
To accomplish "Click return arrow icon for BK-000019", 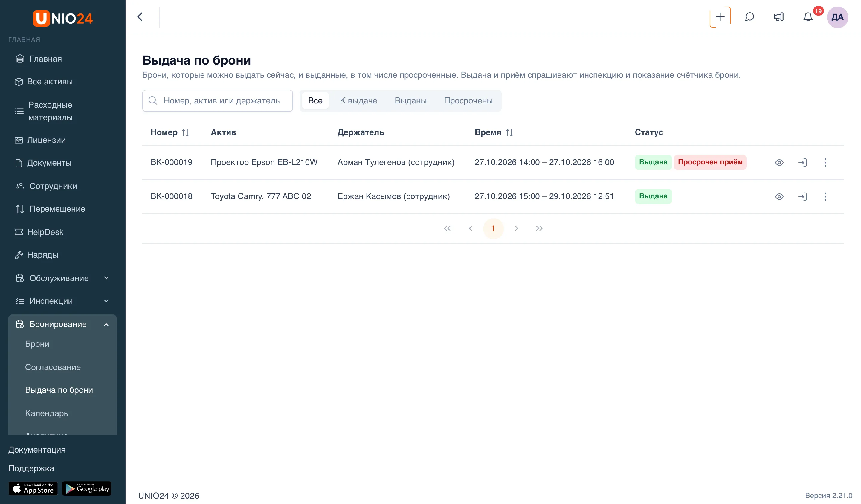I will point(802,162).
